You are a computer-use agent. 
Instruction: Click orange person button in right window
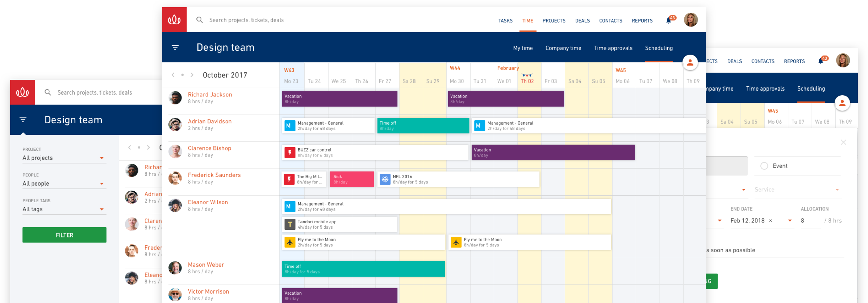(x=842, y=103)
